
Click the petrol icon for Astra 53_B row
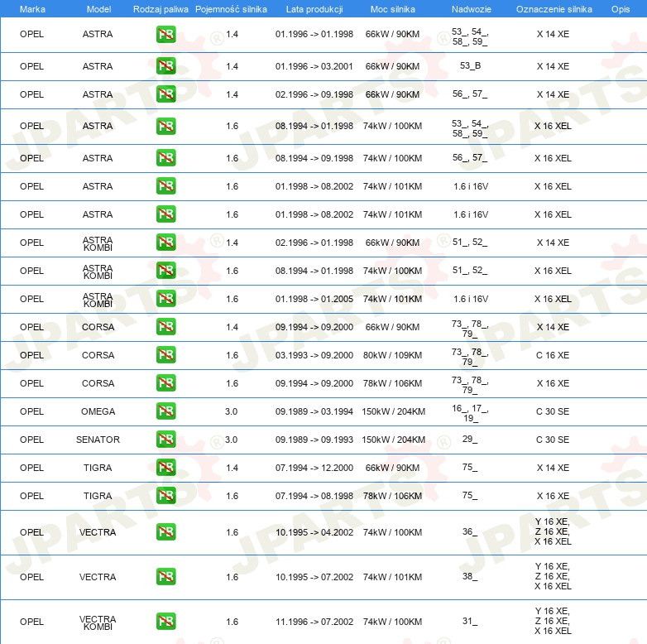pos(165,66)
